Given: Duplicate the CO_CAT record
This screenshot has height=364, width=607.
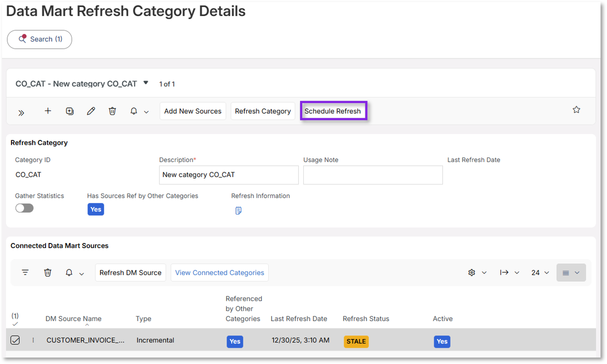Looking at the screenshot, I should pyautogui.click(x=70, y=111).
